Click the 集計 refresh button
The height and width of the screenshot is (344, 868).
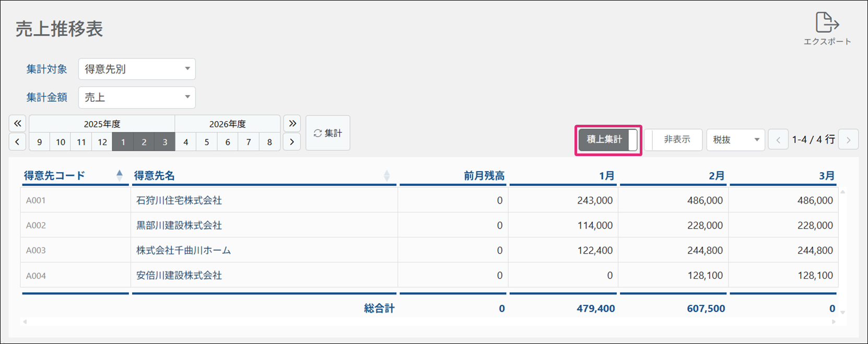pyautogui.click(x=327, y=133)
